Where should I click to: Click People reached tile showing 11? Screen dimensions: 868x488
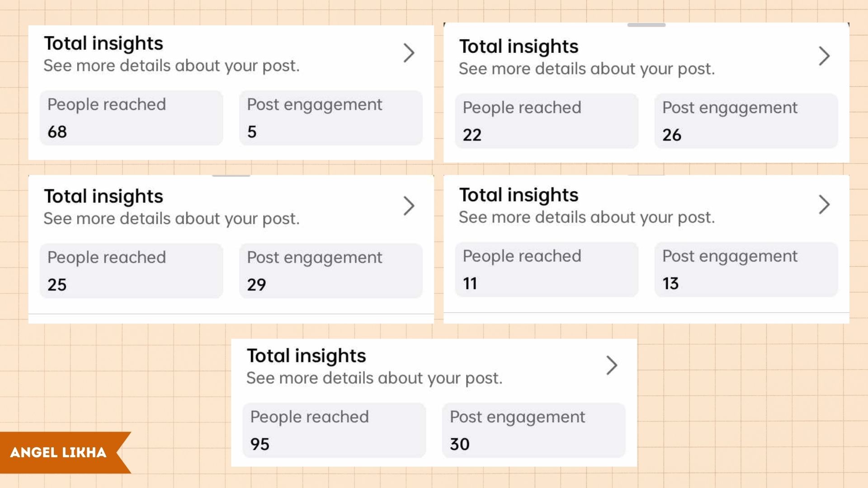(547, 269)
